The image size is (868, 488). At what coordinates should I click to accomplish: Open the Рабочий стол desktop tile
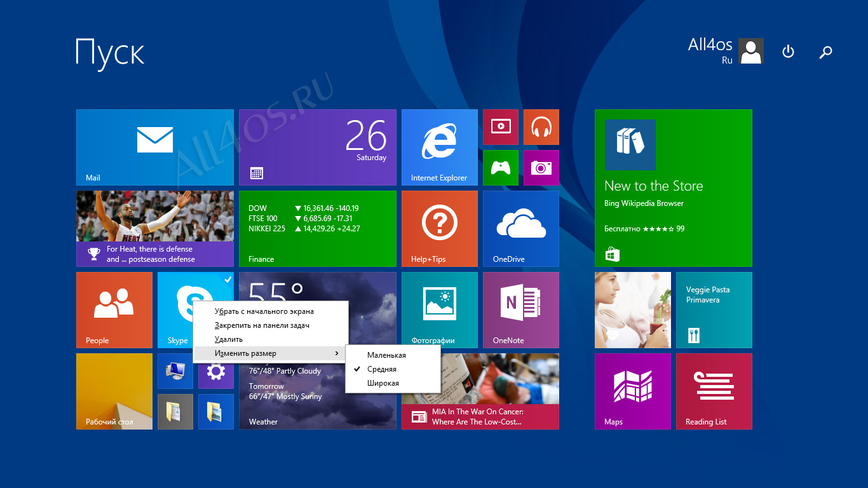pyautogui.click(x=114, y=391)
